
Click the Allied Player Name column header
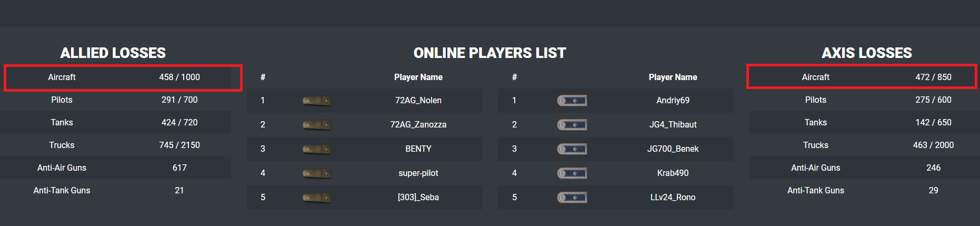(x=418, y=77)
